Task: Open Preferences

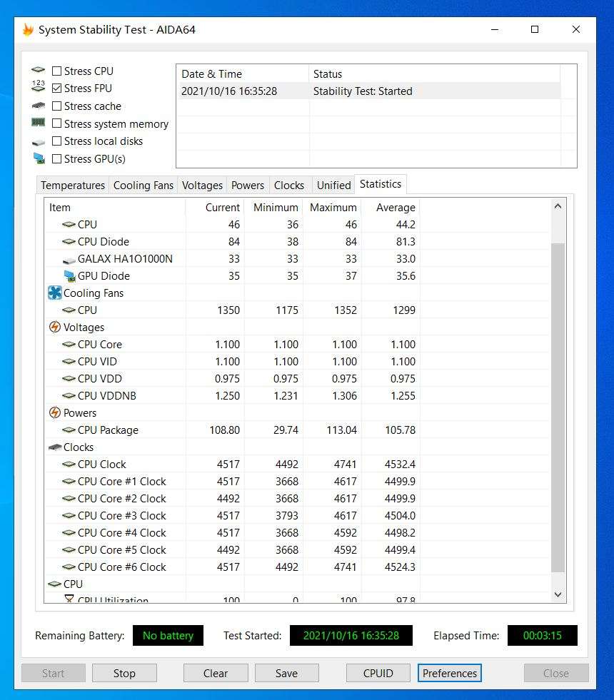Action: point(450,673)
